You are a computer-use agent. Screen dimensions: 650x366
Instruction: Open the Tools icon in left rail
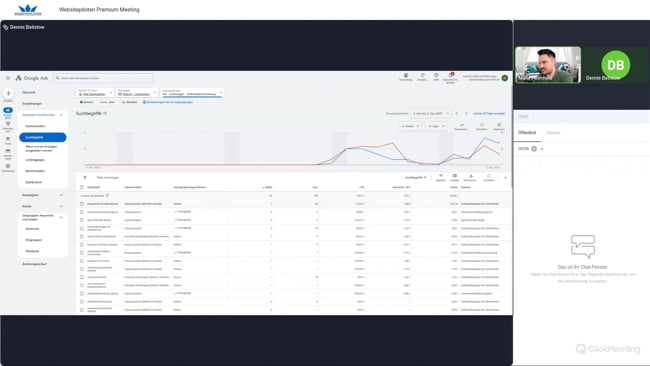click(x=8, y=139)
